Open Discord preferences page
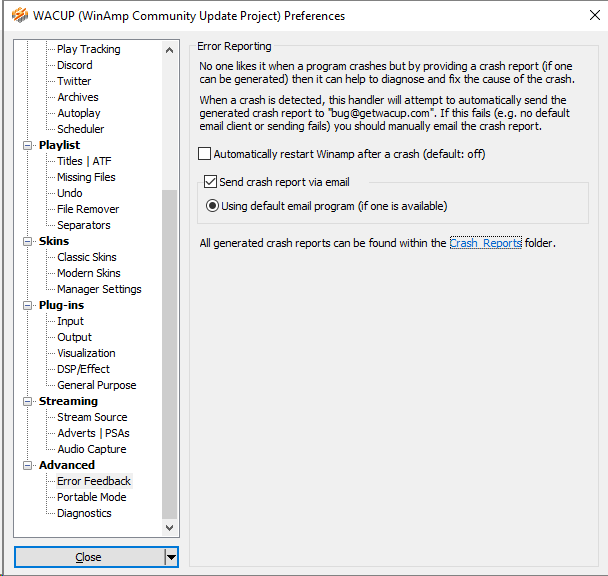Image resolution: width=608 pixels, height=576 pixels. [x=75, y=65]
